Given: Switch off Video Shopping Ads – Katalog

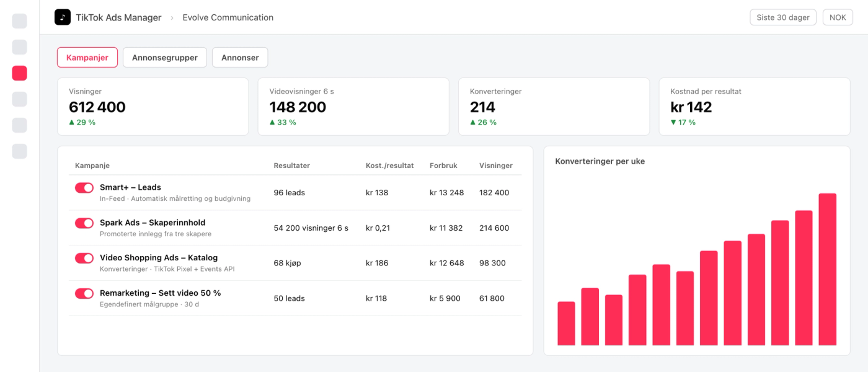Looking at the screenshot, I should pyautogui.click(x=84, y=258).
